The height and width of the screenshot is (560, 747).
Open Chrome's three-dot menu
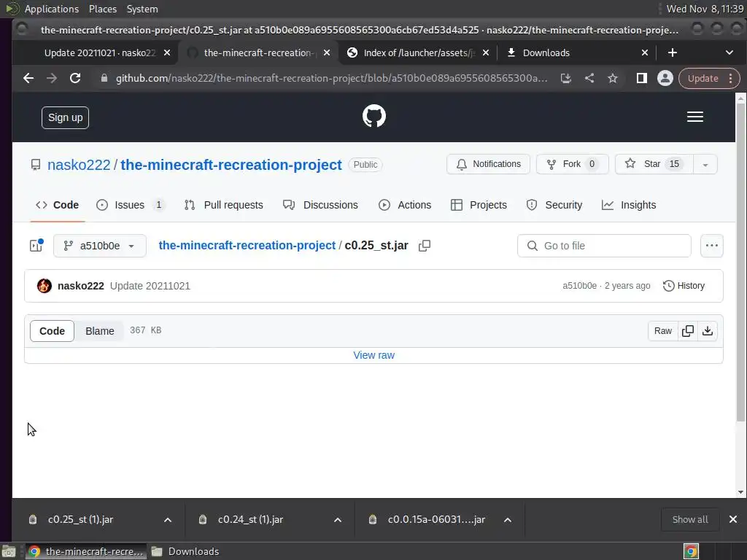point(730,78)
